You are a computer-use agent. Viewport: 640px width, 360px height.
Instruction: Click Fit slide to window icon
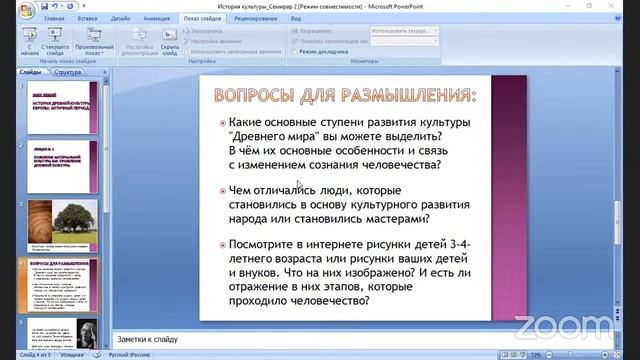click(x=616, y=355)
